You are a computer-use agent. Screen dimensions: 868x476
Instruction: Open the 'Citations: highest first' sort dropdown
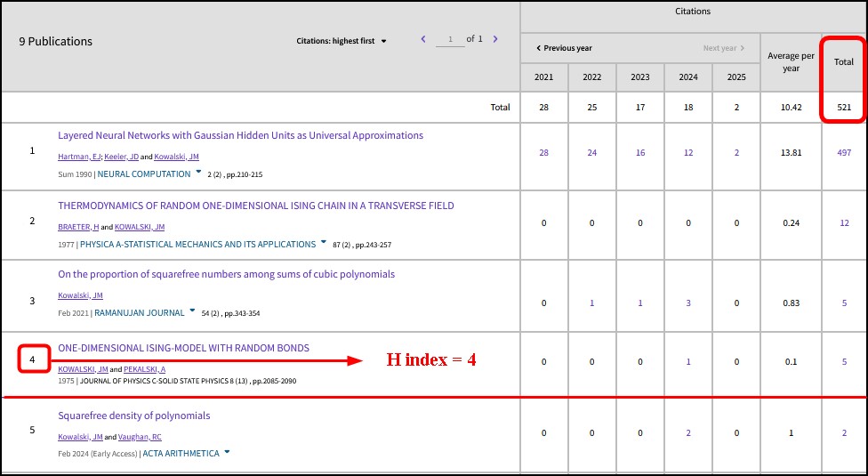pyautogui.click(x=342, y=41)
